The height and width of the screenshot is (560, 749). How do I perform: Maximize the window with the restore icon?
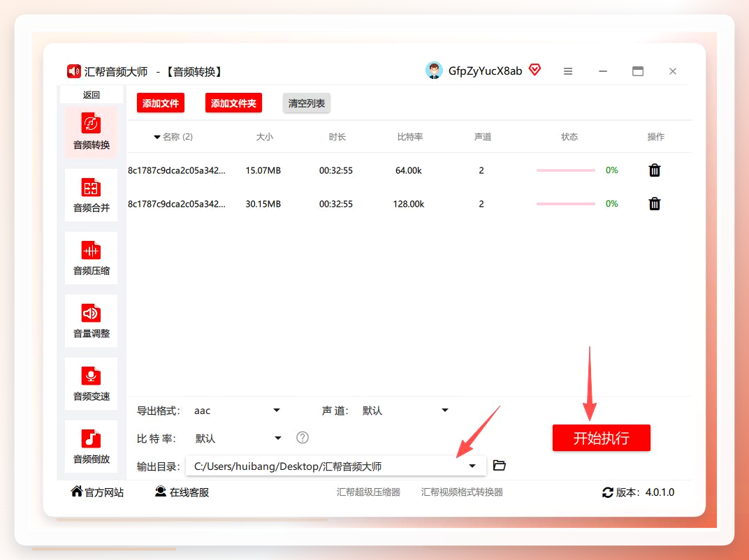tap(638, 71)
